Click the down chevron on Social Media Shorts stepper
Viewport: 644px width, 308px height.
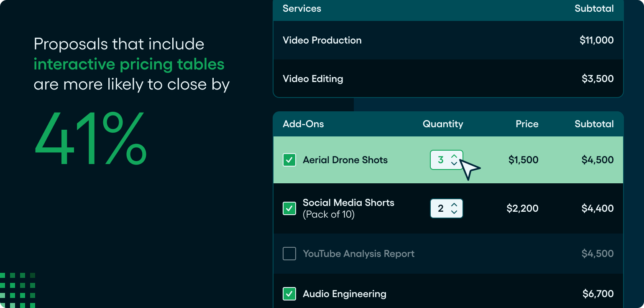[454, 212]
